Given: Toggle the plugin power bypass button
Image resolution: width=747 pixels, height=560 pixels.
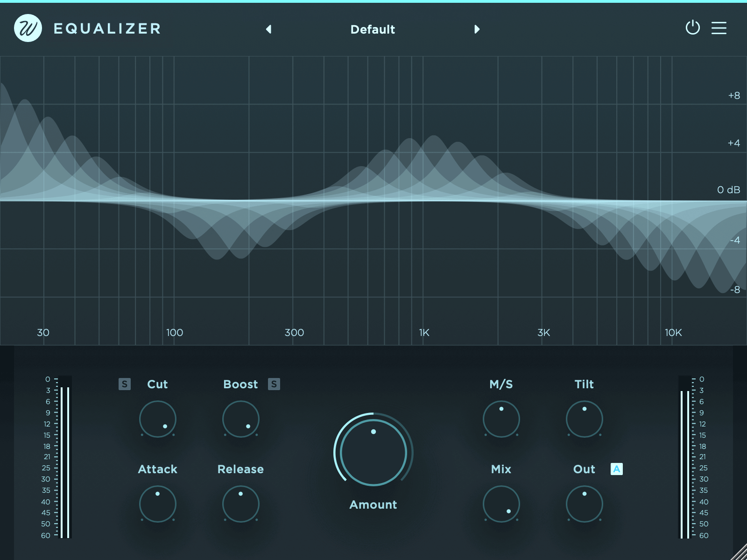Looking at the screenshot, I should point(692,28).
